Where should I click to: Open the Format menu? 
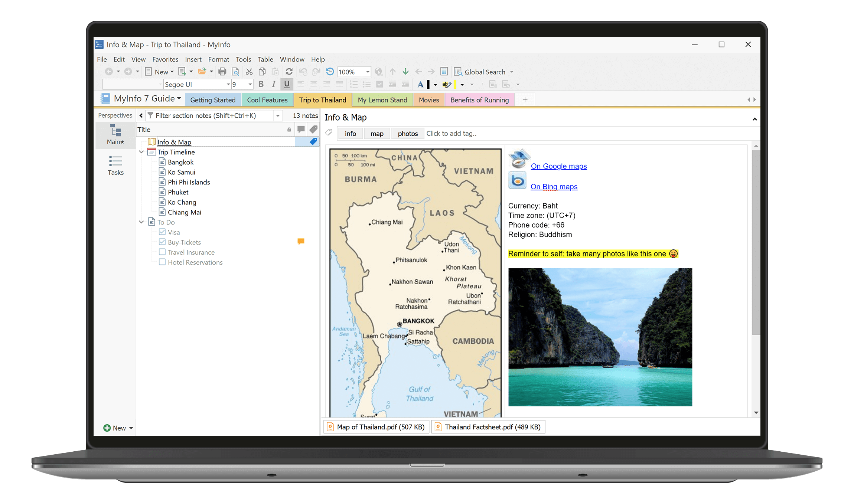218,59
